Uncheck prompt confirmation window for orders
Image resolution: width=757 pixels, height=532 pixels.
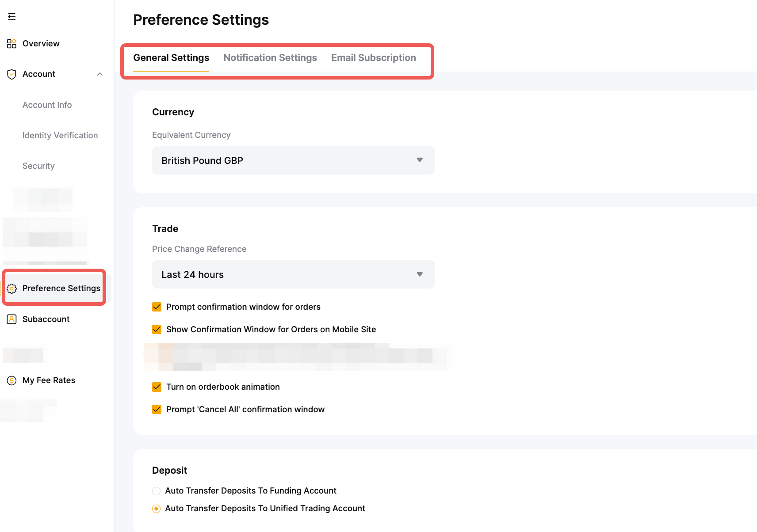pos(157,307)
